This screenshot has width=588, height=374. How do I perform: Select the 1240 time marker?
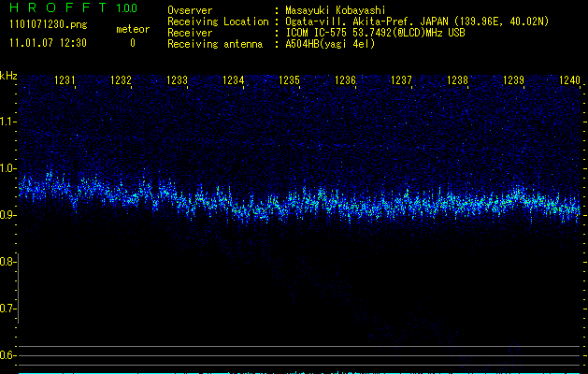[x=569, y=81]
